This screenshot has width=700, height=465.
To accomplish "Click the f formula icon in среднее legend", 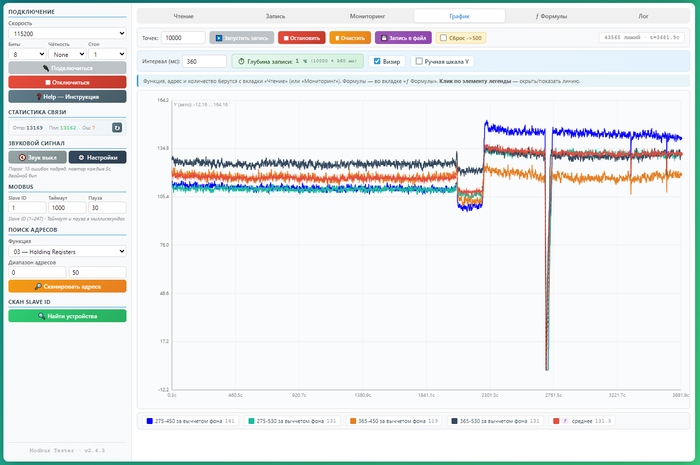I will pyautogui.click(x=565, y=421).
